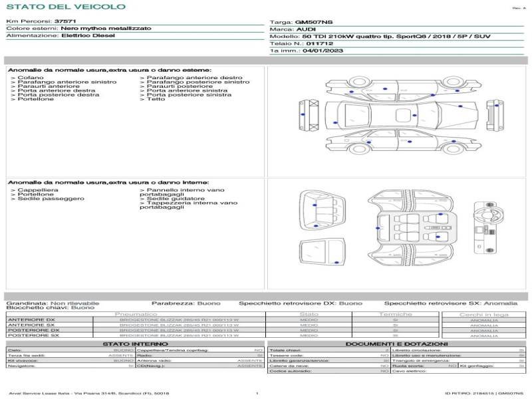The image size is (532, 399).
Task: Click the Km Percorsi value 37571
Action: [x=65, y=22]
